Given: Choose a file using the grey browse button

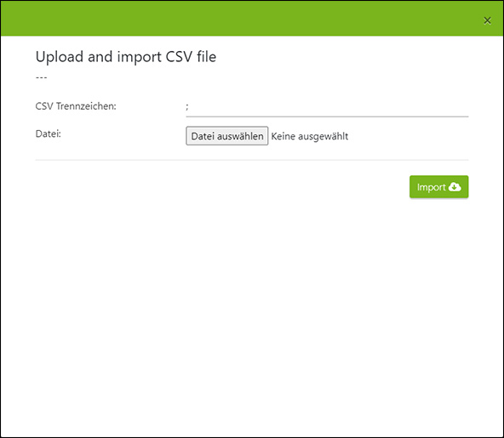Looking at the screenshot, I should point(227,136).
